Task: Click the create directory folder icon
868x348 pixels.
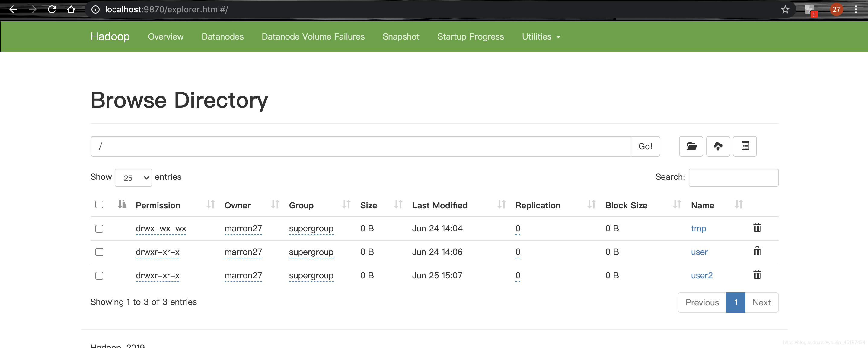Action: click(x=691, y=146)
